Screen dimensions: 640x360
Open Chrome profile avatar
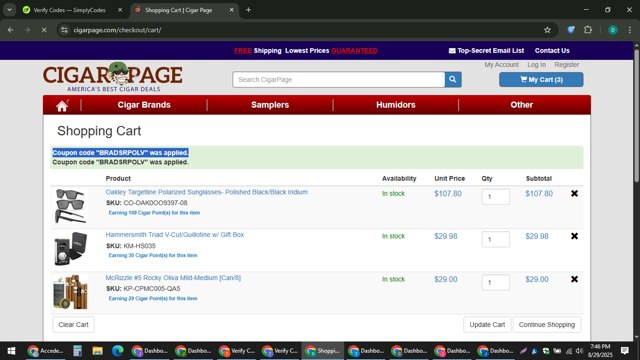pyautogui.click(x=613, y=30)
